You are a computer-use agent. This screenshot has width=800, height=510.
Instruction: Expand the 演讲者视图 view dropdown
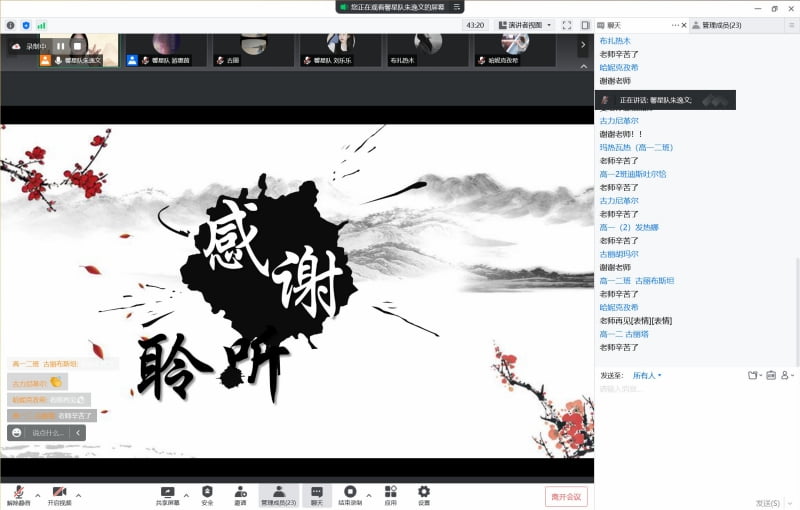pyautogui.click(x=527, y=25)
